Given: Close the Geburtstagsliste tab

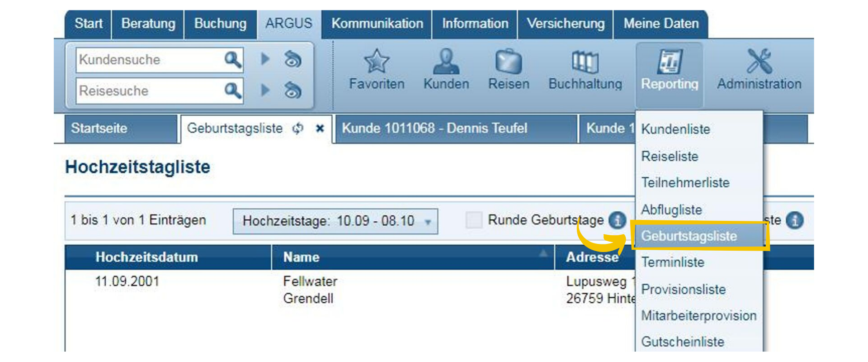Looking at the screenshot, I should point(320,129).
